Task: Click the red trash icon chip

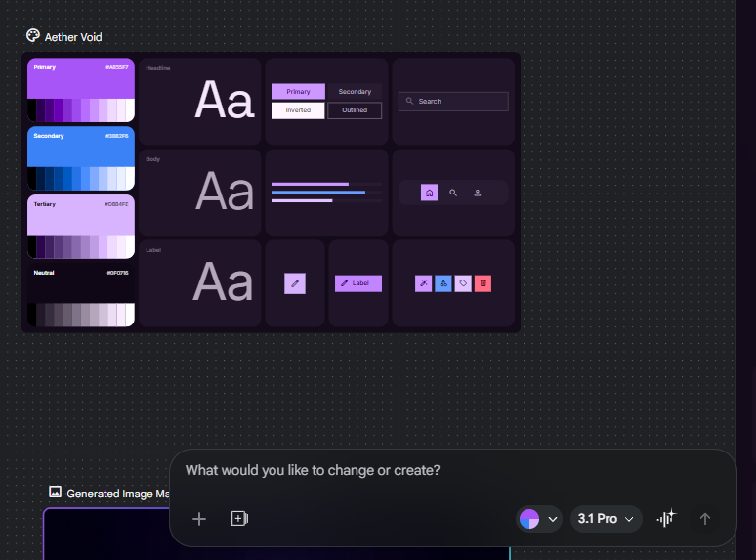Action: coord(483,283)
